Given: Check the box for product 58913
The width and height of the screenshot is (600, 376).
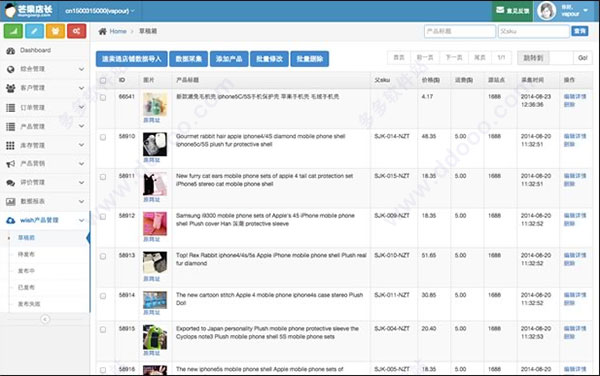Looking at the screenshot, I should (103, 256).
